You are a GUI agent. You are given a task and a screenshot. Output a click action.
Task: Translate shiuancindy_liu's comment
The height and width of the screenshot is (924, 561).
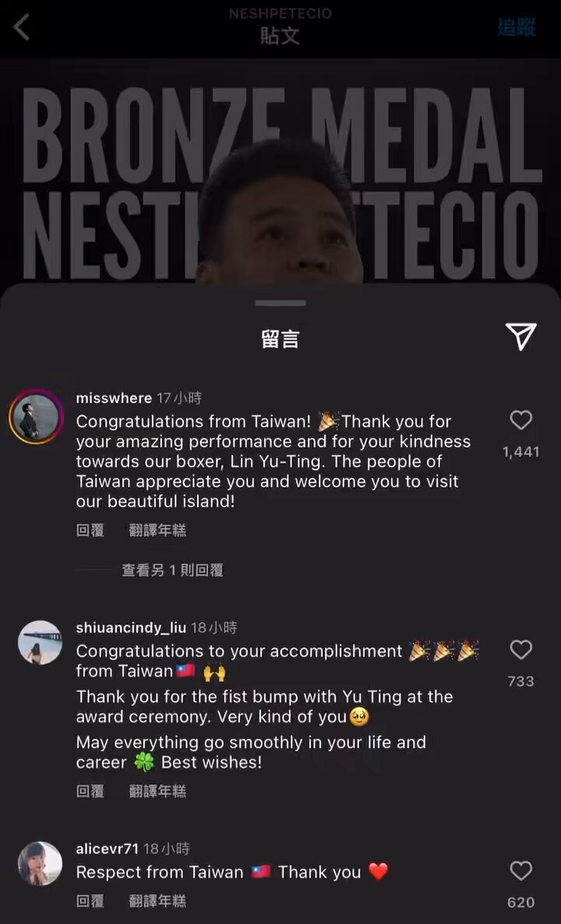click(x=157, y=791)
